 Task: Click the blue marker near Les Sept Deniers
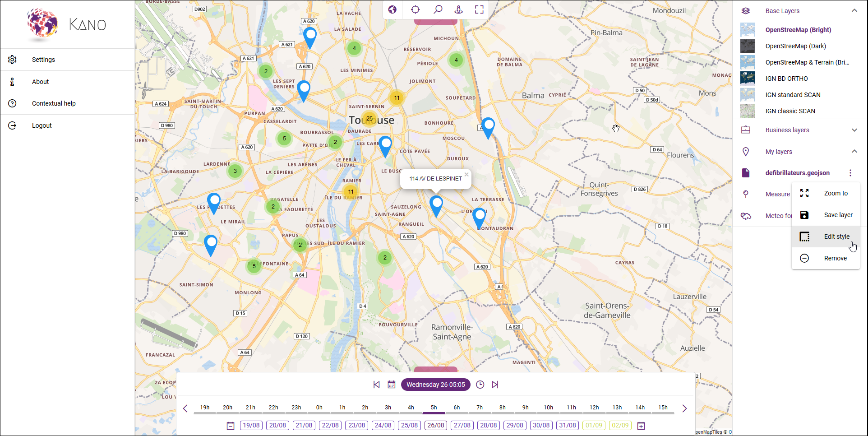pyautogui.click(x=304, y=91)
